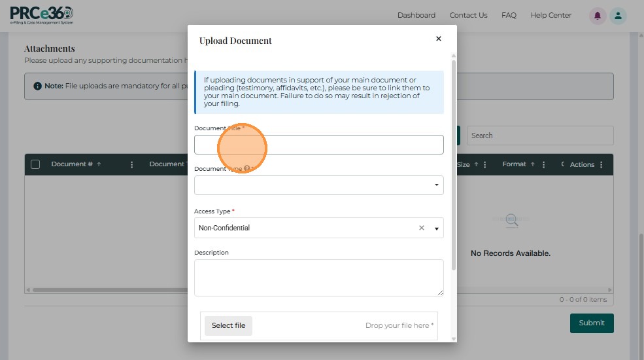Open the user profile icon
Viewport: 644px width, 360px height.
click(x=618, y=16)
